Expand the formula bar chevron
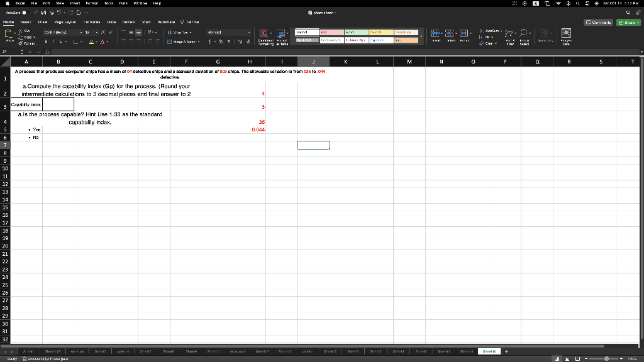Viewport: 644px width, 362px height. [x=641, y=52]
